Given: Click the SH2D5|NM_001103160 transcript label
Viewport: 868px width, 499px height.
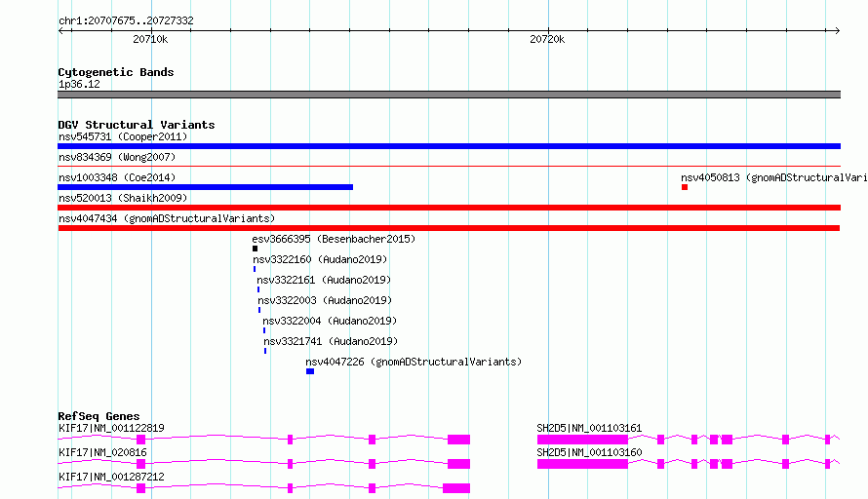Looking at the screenshot, I should pyautogui.click(x=589, y=452).
